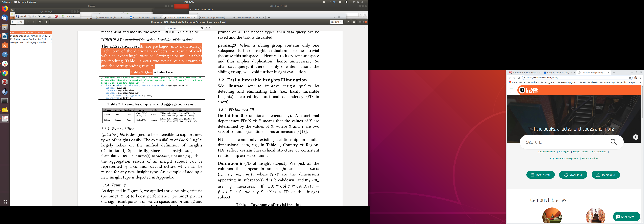Open the Google Scholar link
This screenshot has height=224, width=644.
[x=580, y=152]
